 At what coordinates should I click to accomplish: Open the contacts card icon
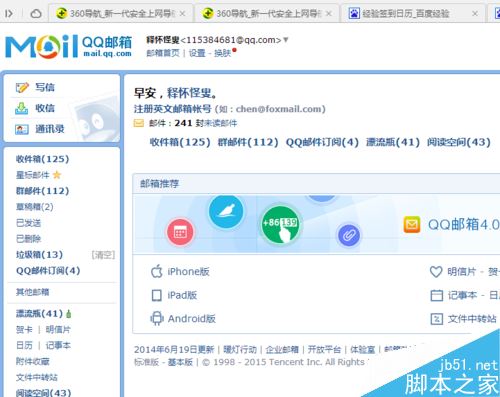[22, 129]
